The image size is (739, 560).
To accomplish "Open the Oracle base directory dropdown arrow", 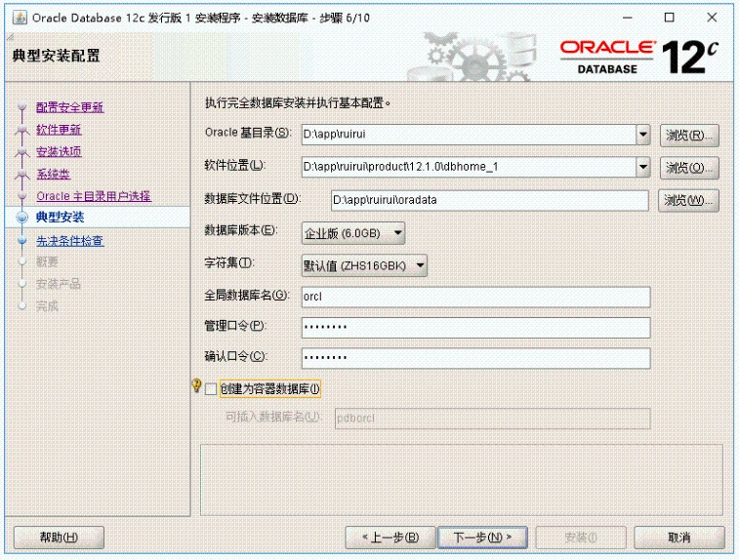I will [x=643, y=135].
